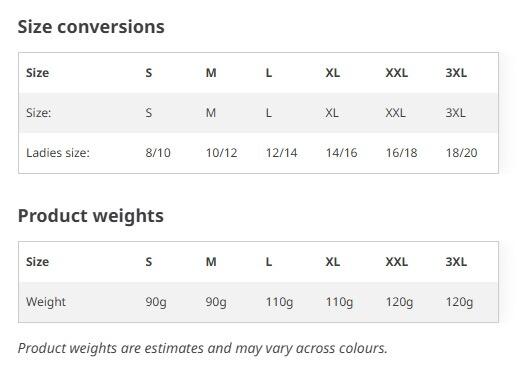Click the 90g weight under S column
Viewport: 521px width, 381px height.
point(156,302)
